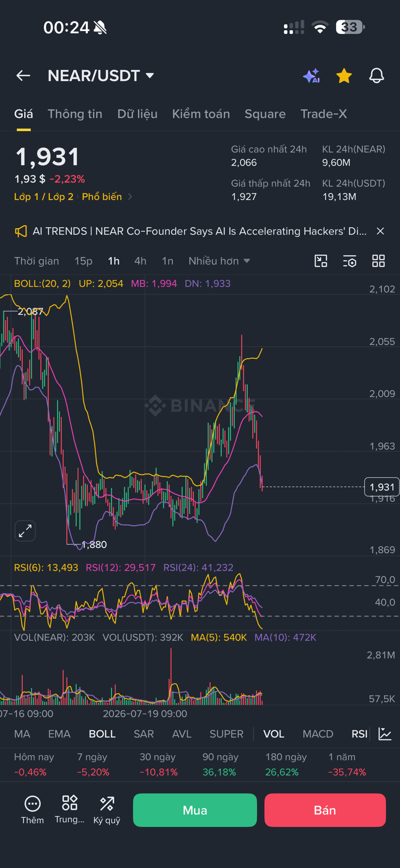Tap the Wi-Fi status icon
This screenshot has height=868, width=400.
pyautogui.click(x=319, y=27)
